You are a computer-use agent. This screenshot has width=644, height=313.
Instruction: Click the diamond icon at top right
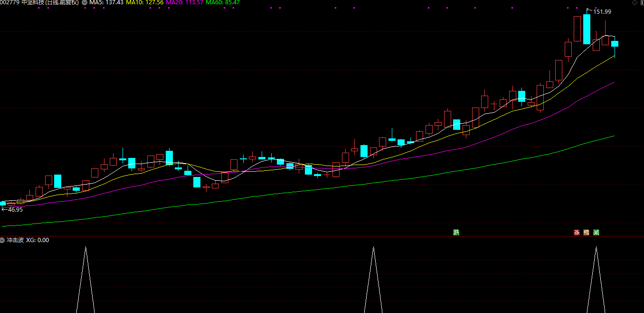[634, 3]
